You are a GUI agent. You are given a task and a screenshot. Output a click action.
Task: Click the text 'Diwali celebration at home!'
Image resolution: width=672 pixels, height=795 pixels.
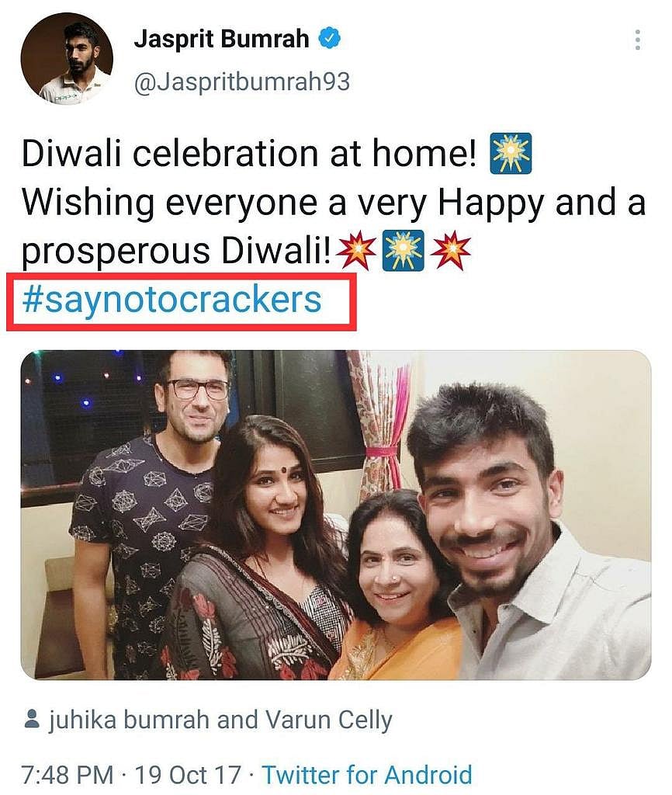[248, 155]
